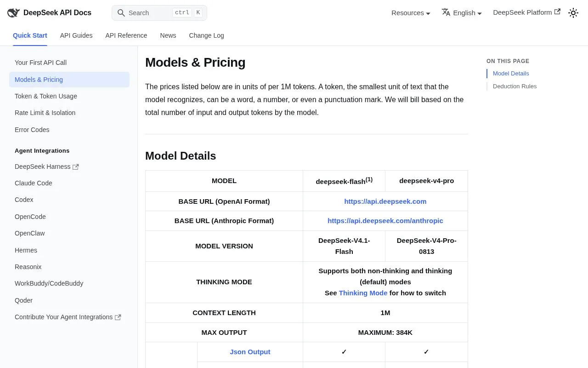Open the Reasonix integration page
The image size is (588, 368).
(x=69, y=267)
